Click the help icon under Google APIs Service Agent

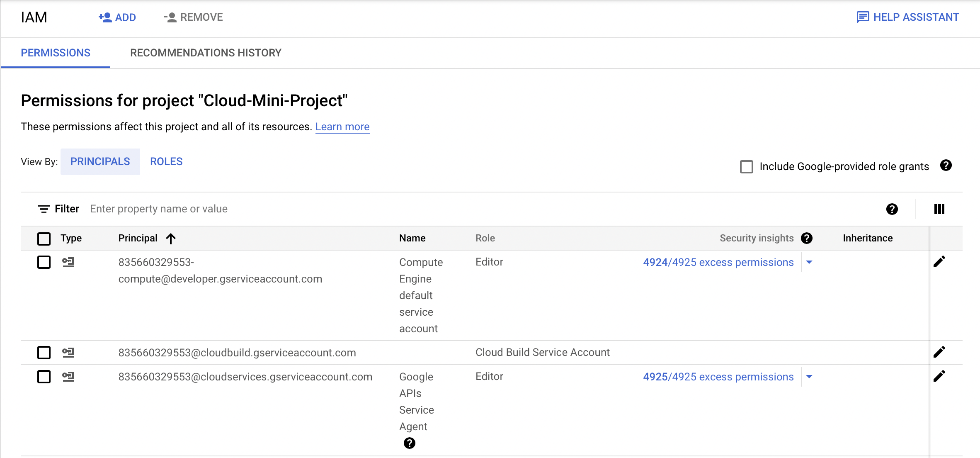tap(409, 443)
